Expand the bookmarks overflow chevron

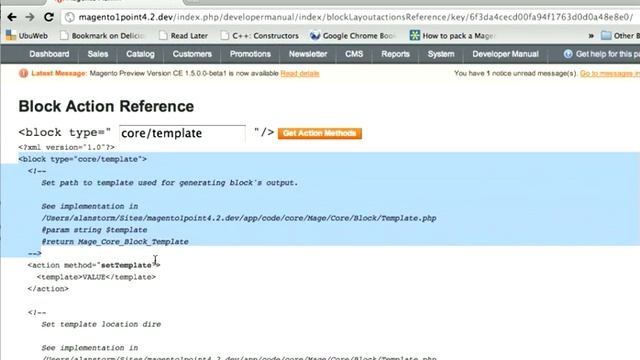coord(591,36)
